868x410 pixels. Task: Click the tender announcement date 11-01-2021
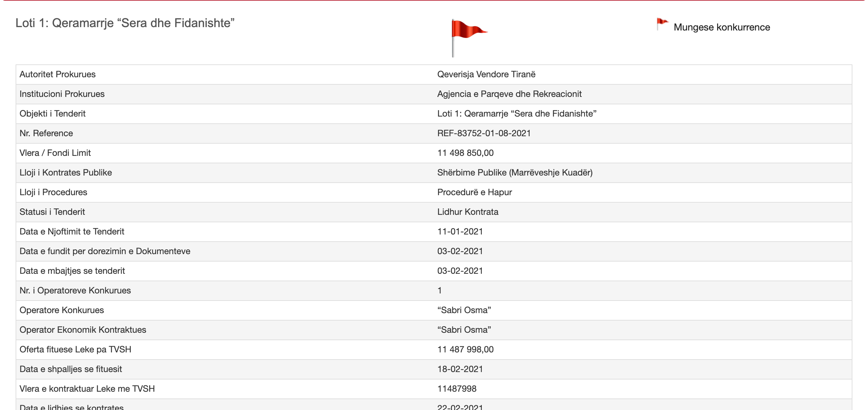coord(460,231)
